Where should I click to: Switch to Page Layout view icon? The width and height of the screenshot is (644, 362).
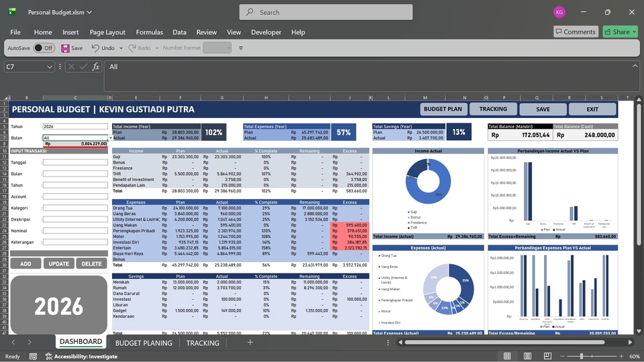[x=527, y=356]
